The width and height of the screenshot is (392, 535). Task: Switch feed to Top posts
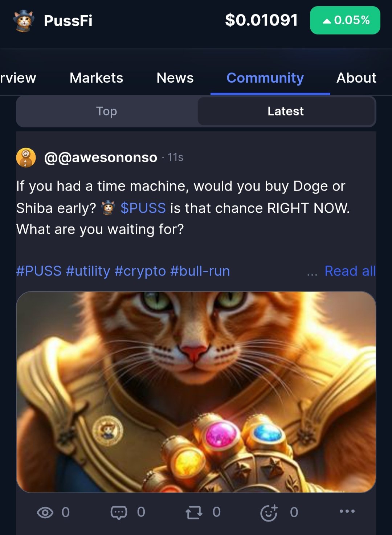[x=107, y=111]
